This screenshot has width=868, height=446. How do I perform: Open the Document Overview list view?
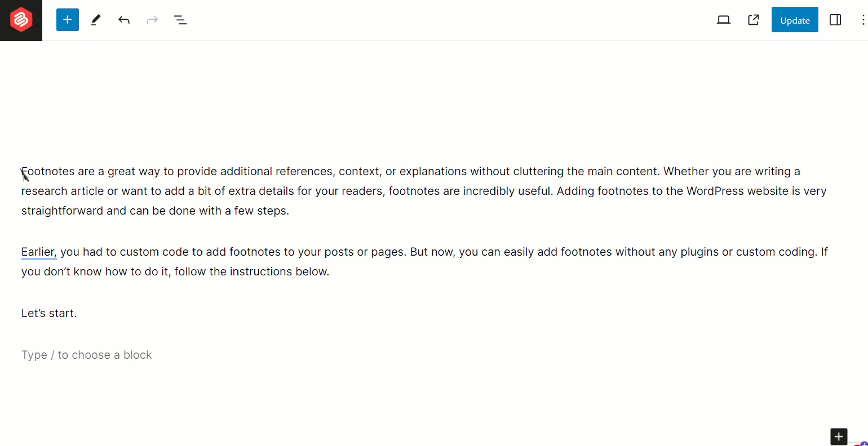point(180,20)
